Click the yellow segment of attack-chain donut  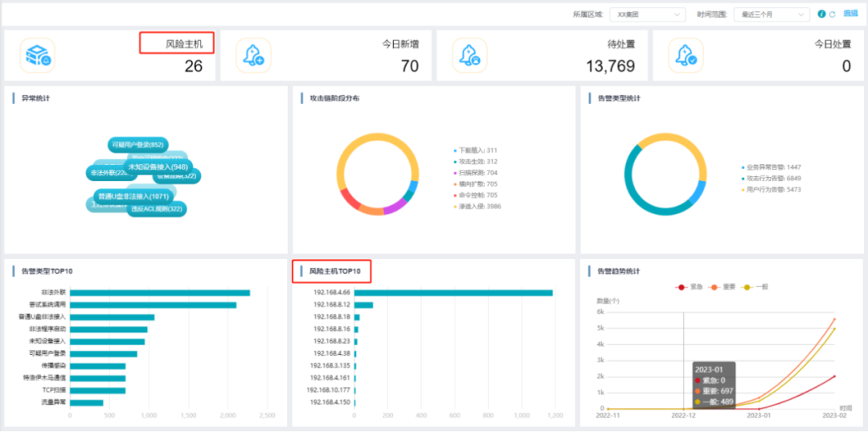tap(376, 137)
